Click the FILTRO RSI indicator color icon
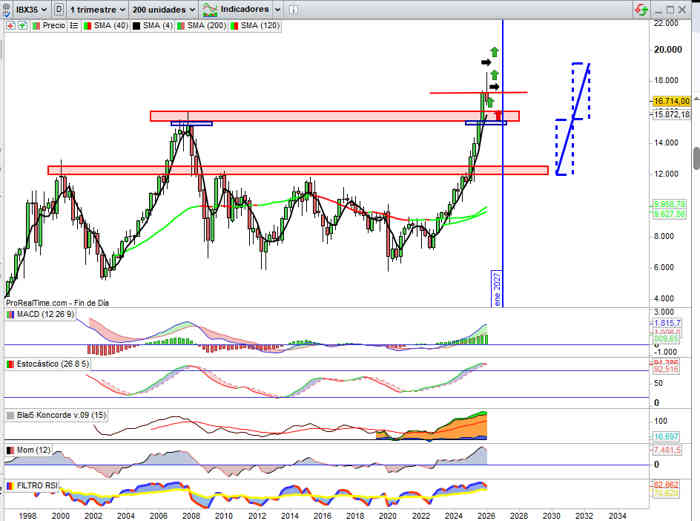The height and width of the screenshot is (521, 700). (10, 485)
